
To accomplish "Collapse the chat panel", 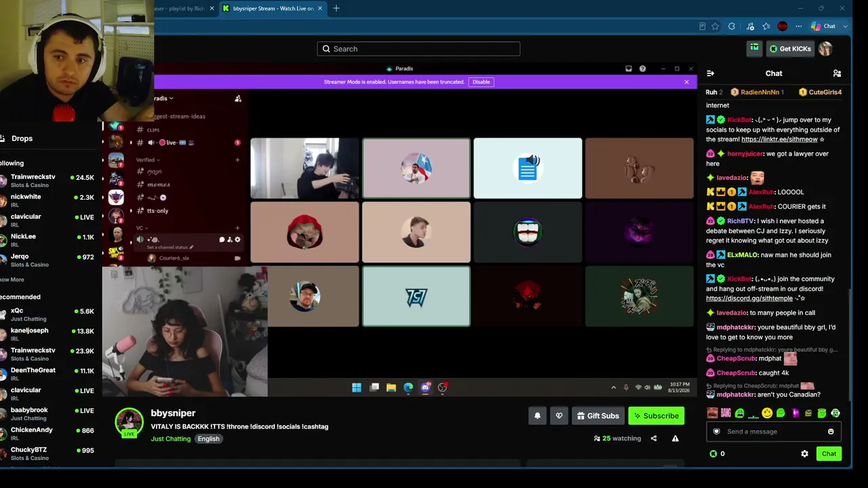I will tap(710, 73).
